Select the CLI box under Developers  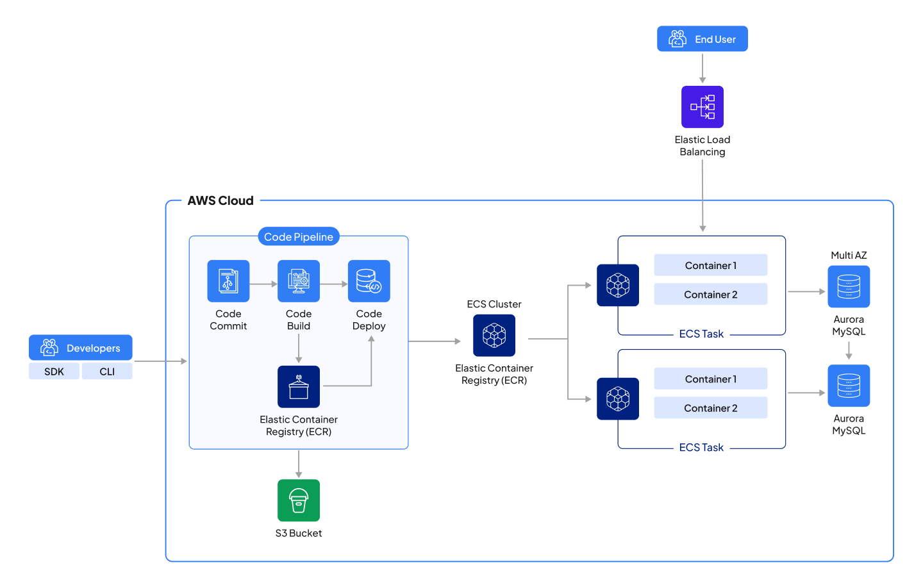tap(107, 371)
